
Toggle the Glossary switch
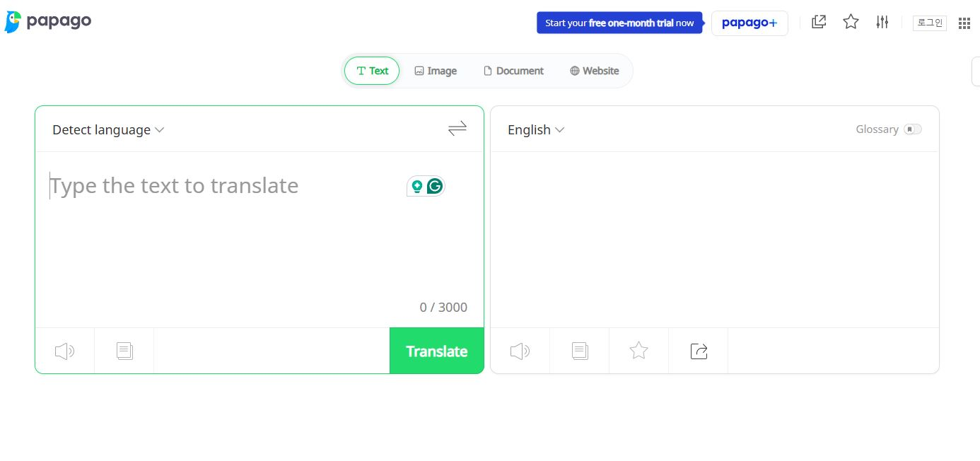tap(913, 129)
